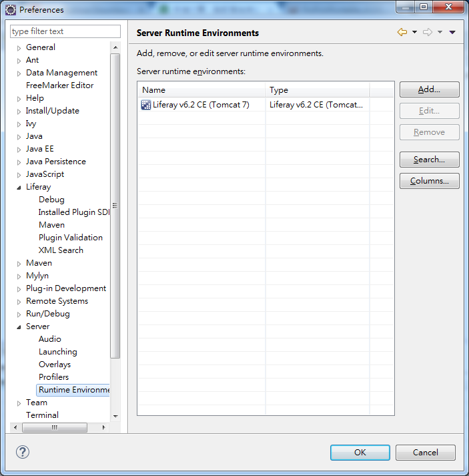Expand the Team tree node
Screen dimensions: 469x476
(x=19, y=403)
